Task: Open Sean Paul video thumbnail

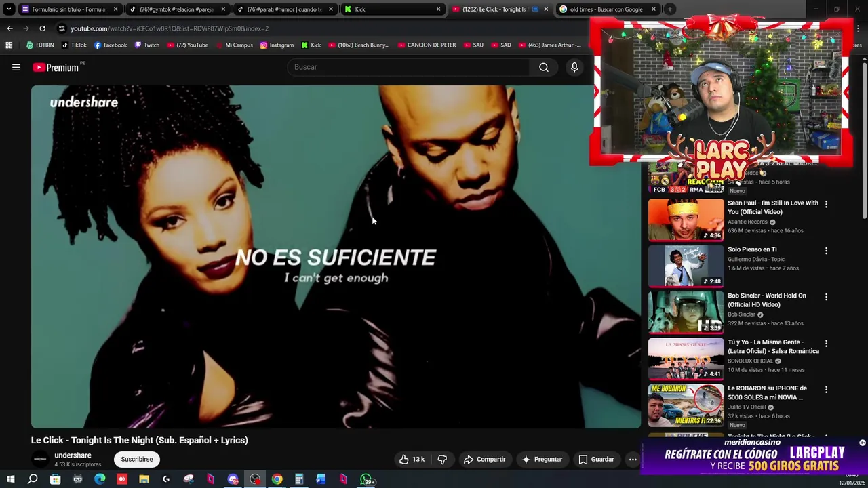Action: pyautogui.click(x=686, y=220)
